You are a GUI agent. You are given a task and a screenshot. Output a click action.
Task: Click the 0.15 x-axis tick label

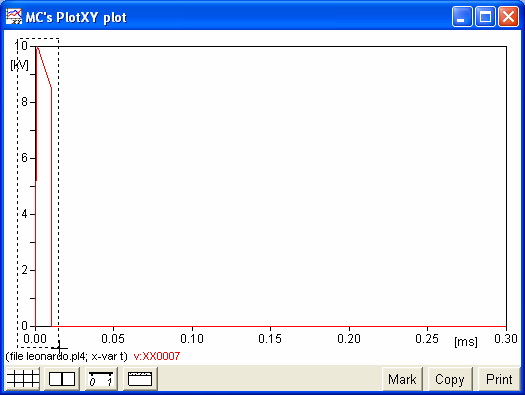pos(270,339)
